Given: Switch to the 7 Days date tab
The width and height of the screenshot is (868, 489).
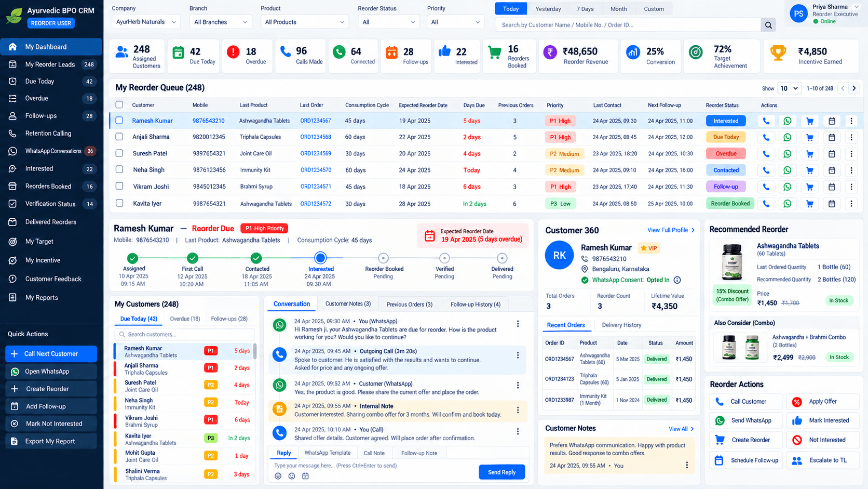Looking at the screenshot, I should click(585, 9).
